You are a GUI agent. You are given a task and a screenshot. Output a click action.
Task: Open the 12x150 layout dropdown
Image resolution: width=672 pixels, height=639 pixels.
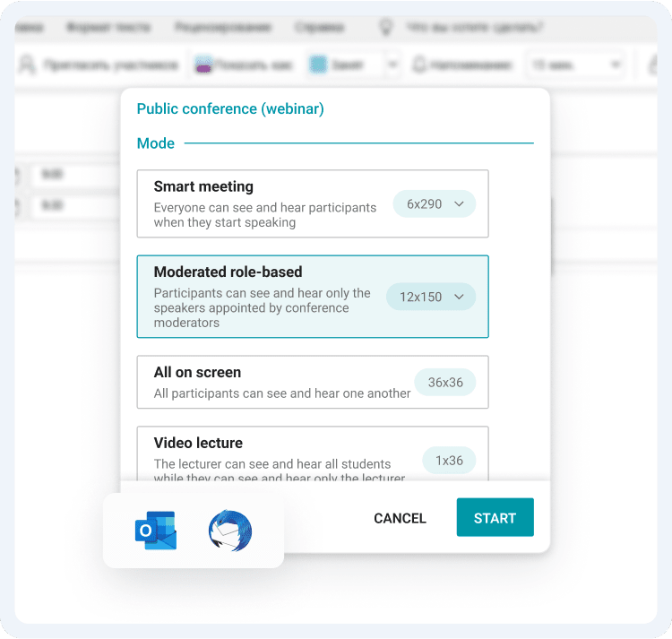pyautogui.click(x=431, y=297)
